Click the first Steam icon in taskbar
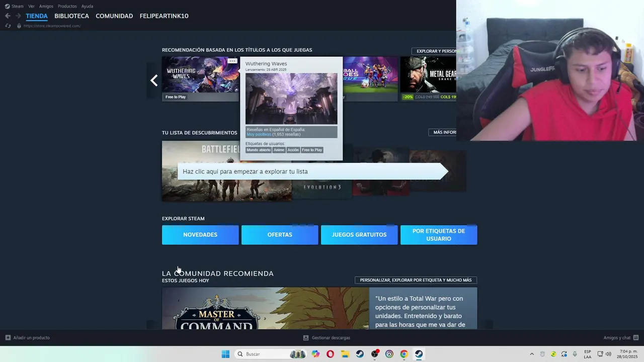Screen dimensions: 644x362 [x=360, y=354]
